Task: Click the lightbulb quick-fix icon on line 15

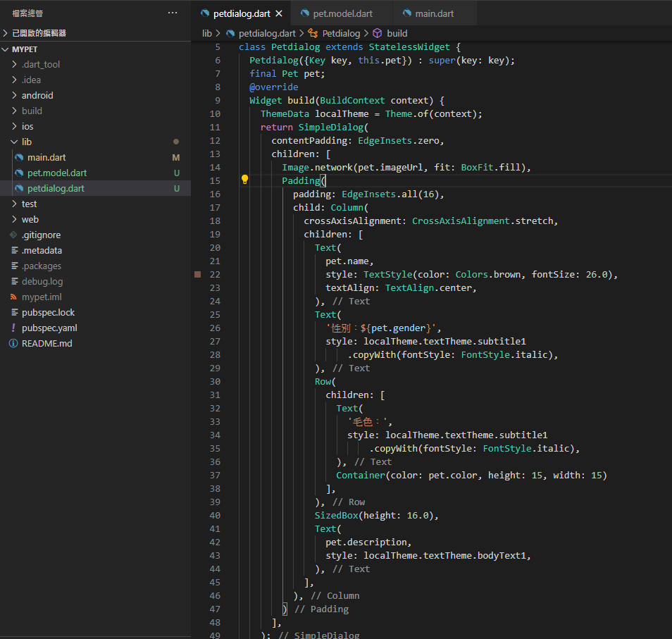Action: coord(245,180)
